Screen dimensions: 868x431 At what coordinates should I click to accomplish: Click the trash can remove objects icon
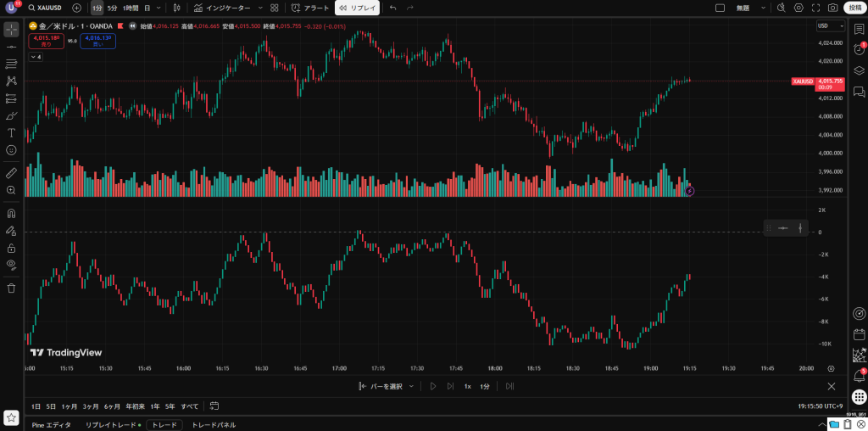[11, 288]
